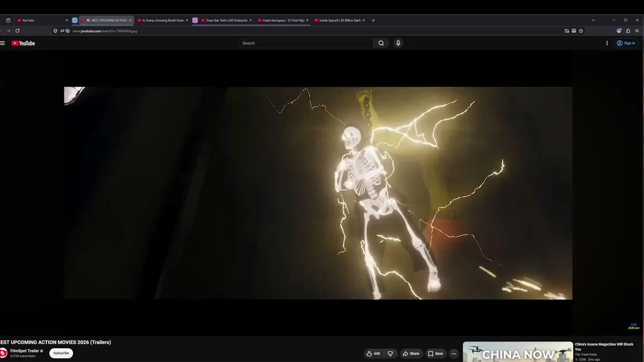Open more actions ellipsis under video

[453, 353]
